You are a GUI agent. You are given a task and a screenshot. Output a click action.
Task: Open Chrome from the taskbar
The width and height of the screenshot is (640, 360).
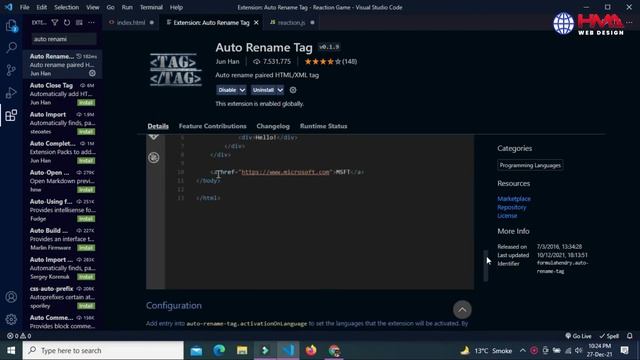(x=334, y=351)
